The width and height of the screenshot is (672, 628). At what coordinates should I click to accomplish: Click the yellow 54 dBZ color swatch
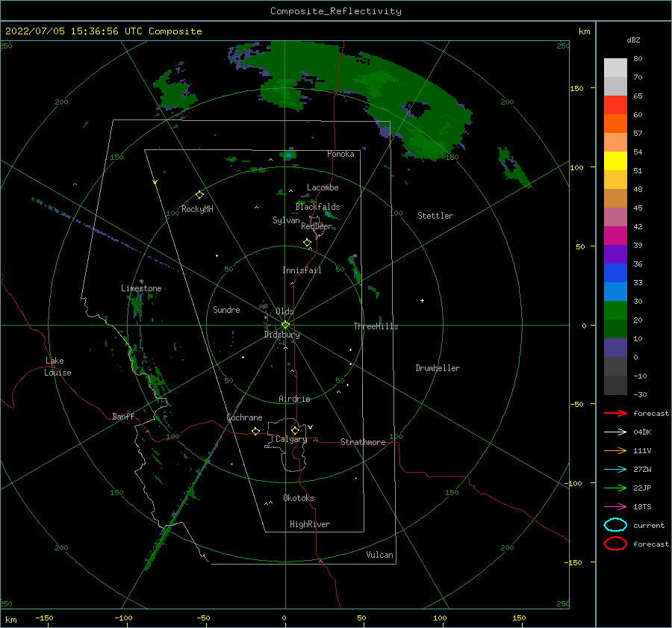615,161
